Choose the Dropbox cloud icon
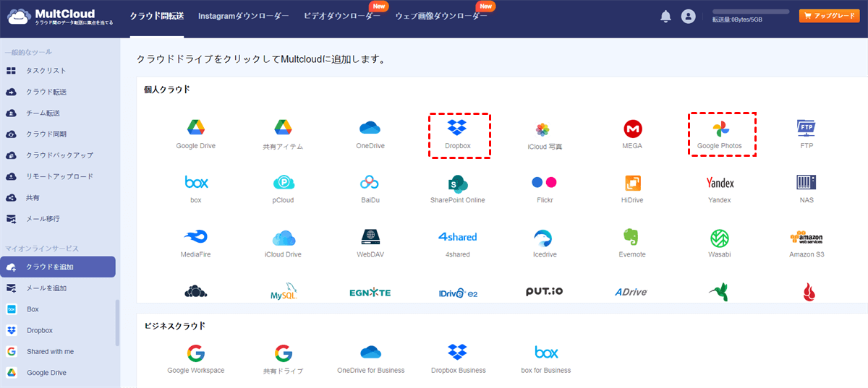 click(457, 134)
